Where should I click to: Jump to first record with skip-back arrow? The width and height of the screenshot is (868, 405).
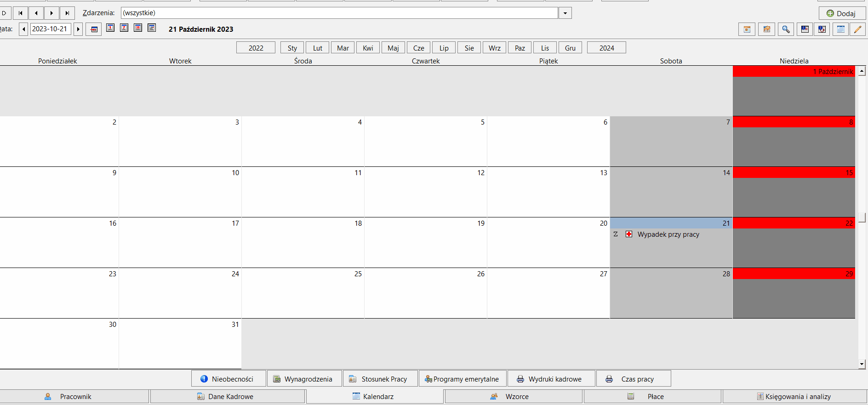point(21,13)
